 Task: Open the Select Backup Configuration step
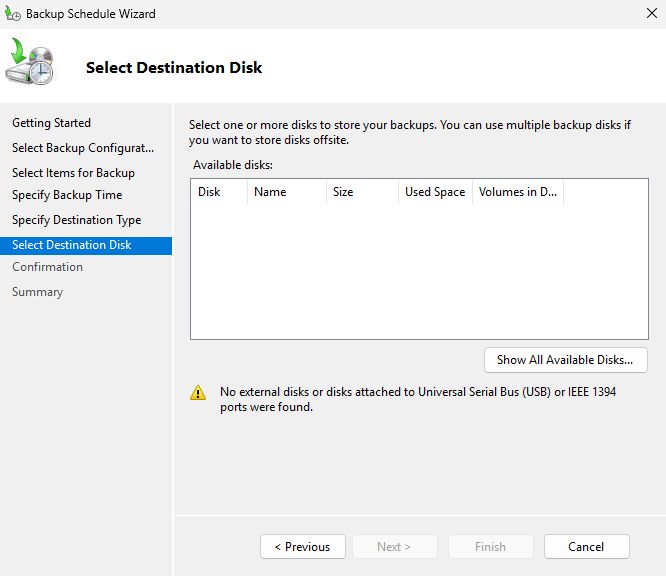pos(83,148)
